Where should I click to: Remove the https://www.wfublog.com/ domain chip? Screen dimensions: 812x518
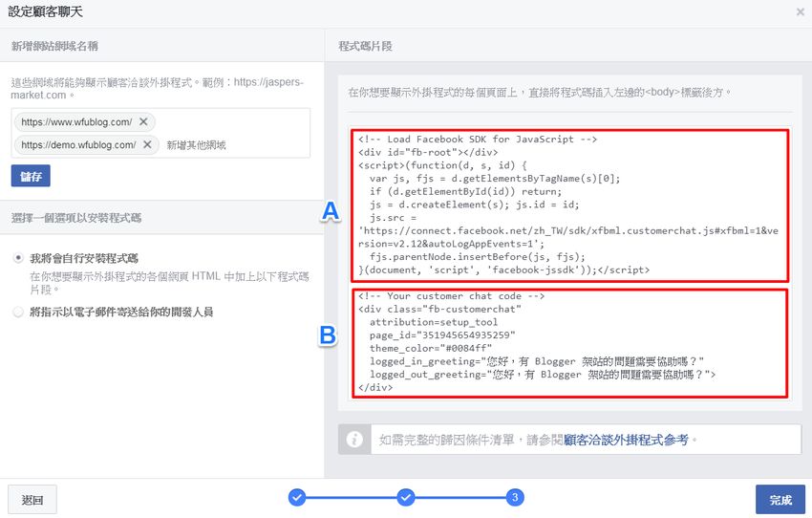coord(143,121)
